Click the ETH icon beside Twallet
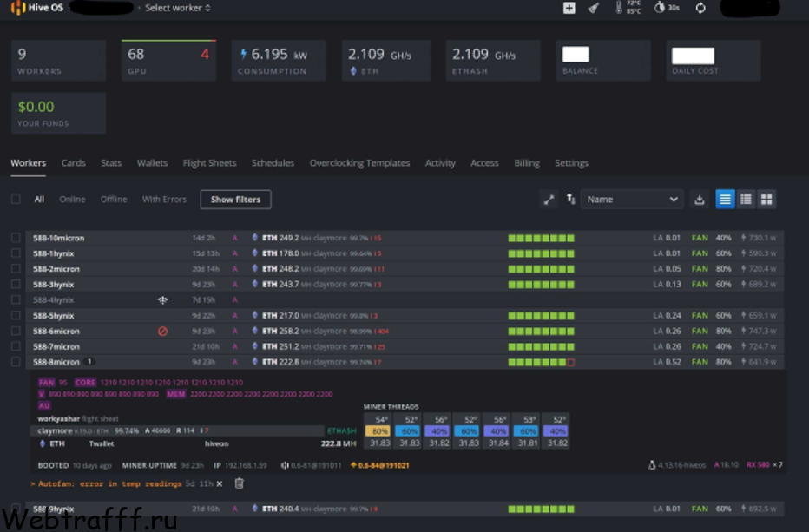This screenshot has height=532, width=809. coord(43,443)
